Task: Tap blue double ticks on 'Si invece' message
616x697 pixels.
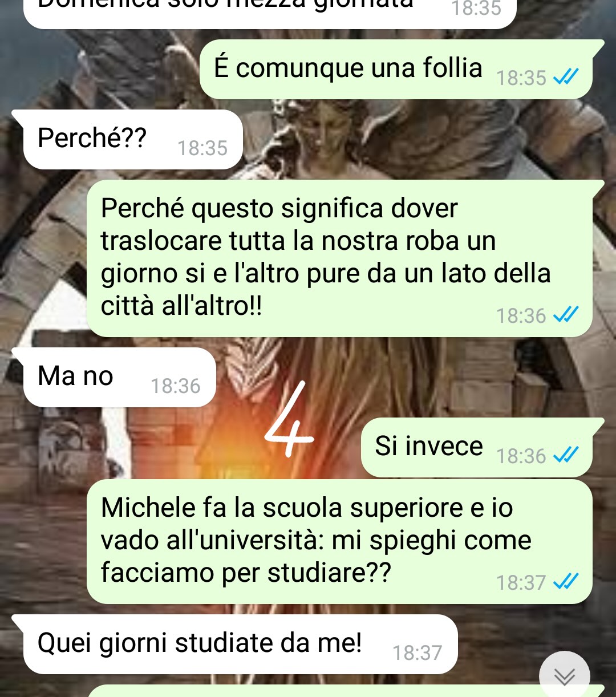Action: [566, 455]
